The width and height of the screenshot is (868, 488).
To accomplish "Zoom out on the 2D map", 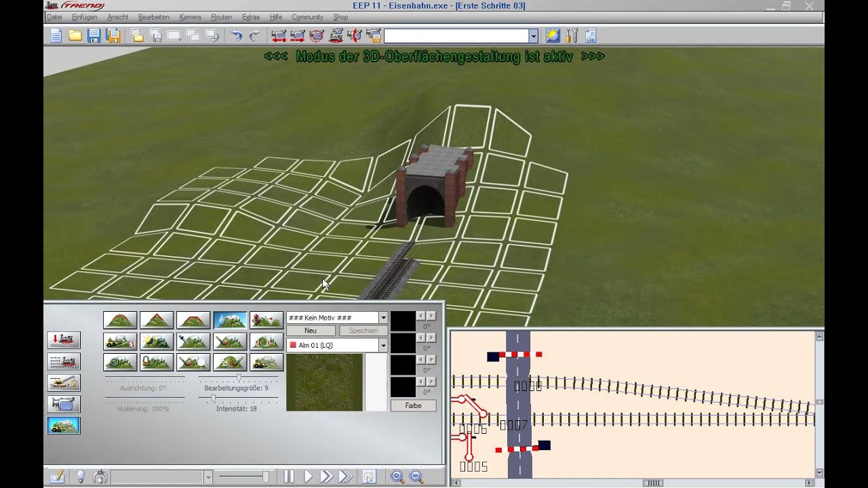I will click(416, 476).
